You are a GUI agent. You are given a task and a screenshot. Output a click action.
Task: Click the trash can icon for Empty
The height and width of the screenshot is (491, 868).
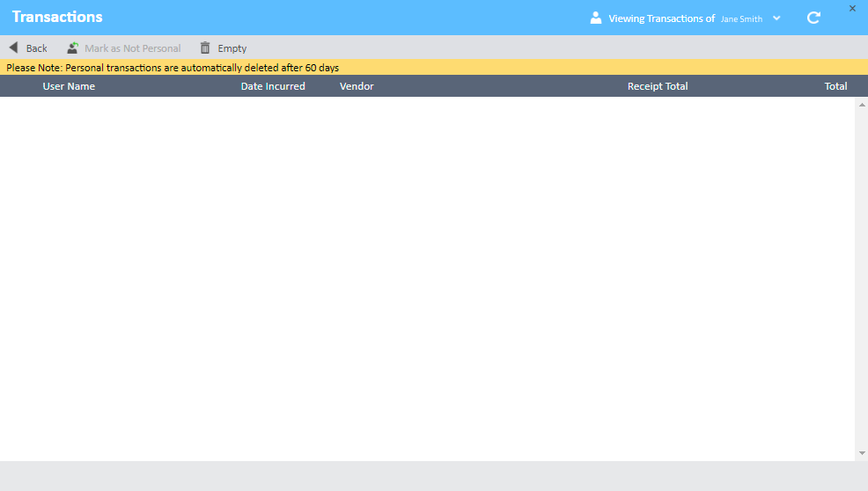(x=205, y=48)
